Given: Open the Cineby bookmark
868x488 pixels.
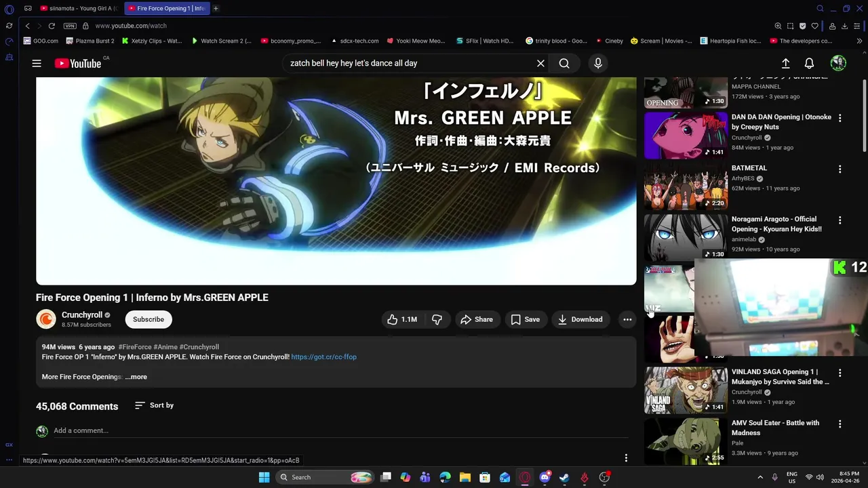Looking at the screenshot, I should click(x=609, y=41).
